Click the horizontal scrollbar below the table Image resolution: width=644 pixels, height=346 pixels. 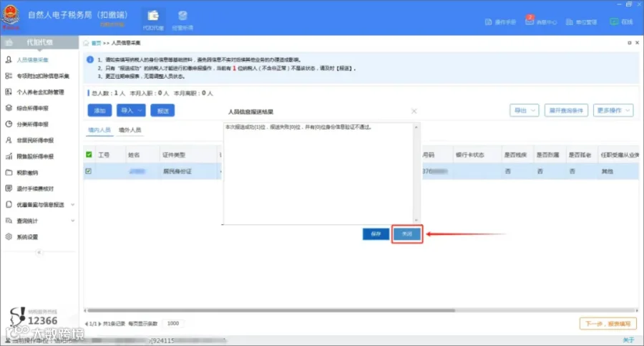[271, 311]
